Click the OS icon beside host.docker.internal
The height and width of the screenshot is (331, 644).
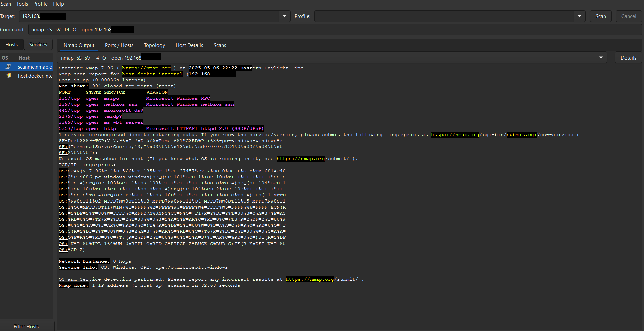tap(8, 76)
